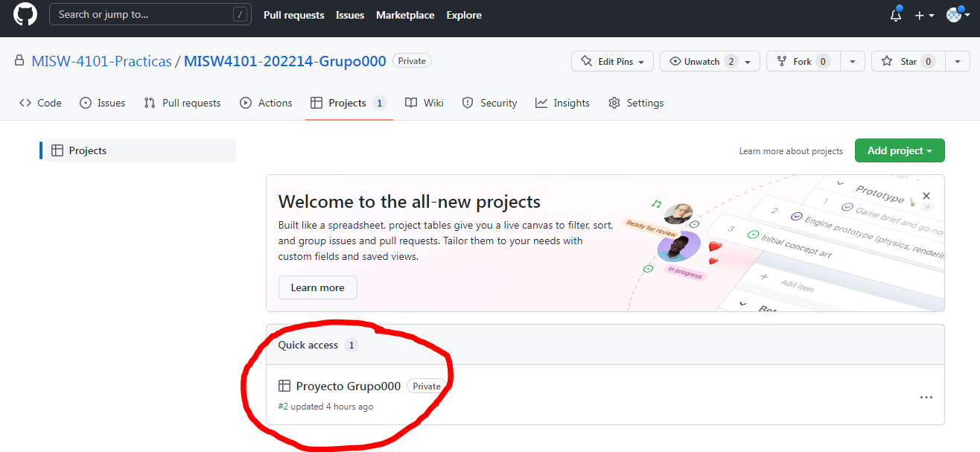The height and width of the screenshot is (452, 980).
Task: Open the Proyecto Grupo000 project link
Action: (x=348, y=386)
